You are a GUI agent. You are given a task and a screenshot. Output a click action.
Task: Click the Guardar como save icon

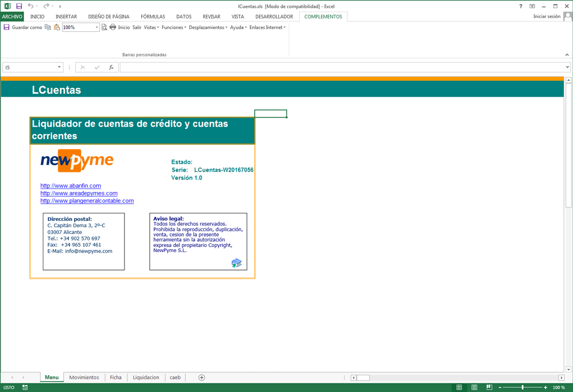6,27
